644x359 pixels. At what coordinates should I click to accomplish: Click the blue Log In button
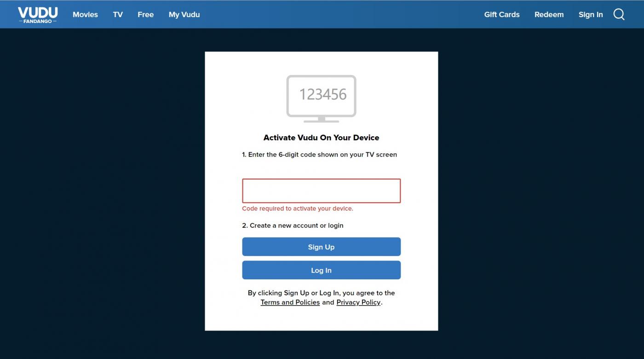322,270
